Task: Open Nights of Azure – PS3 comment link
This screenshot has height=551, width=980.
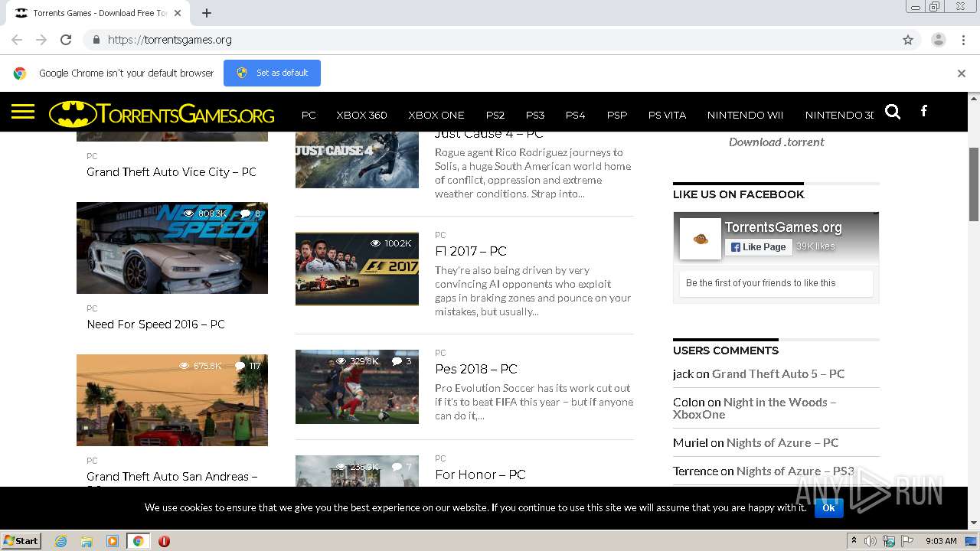Action: tap(795, 471)
